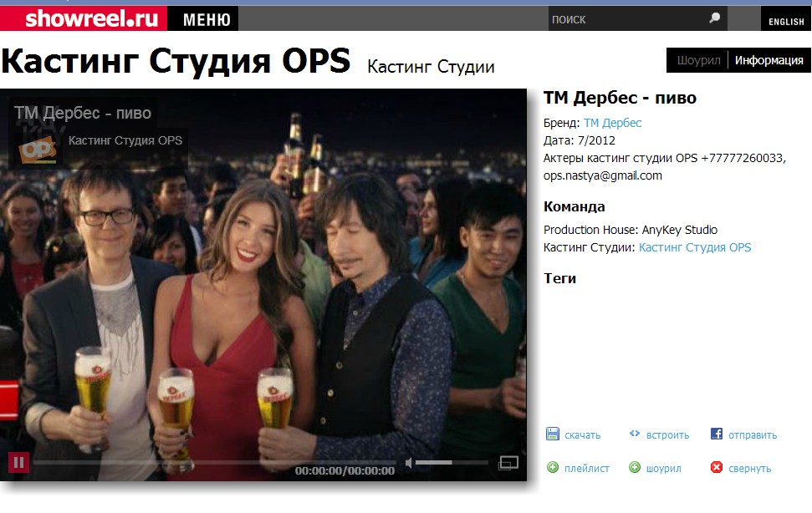Viewport: 812px width, 513px height.
Task: Open the Шоурил tab
Action: coord(698,60)
